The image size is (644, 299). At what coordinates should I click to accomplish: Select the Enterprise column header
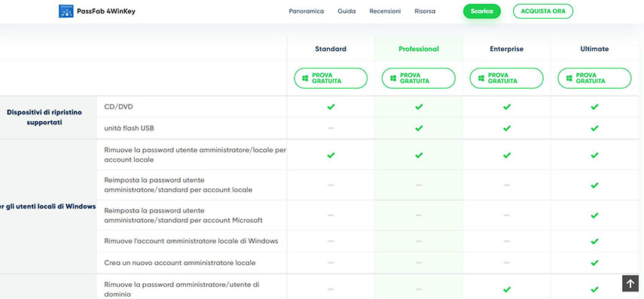[x=506, y=49]
